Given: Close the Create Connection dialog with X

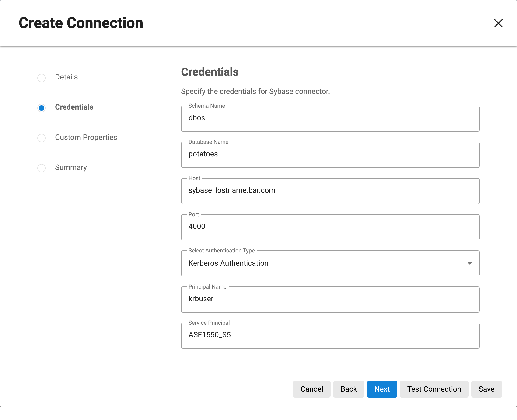Looking at the screenshot, I should tap(498, 23).
